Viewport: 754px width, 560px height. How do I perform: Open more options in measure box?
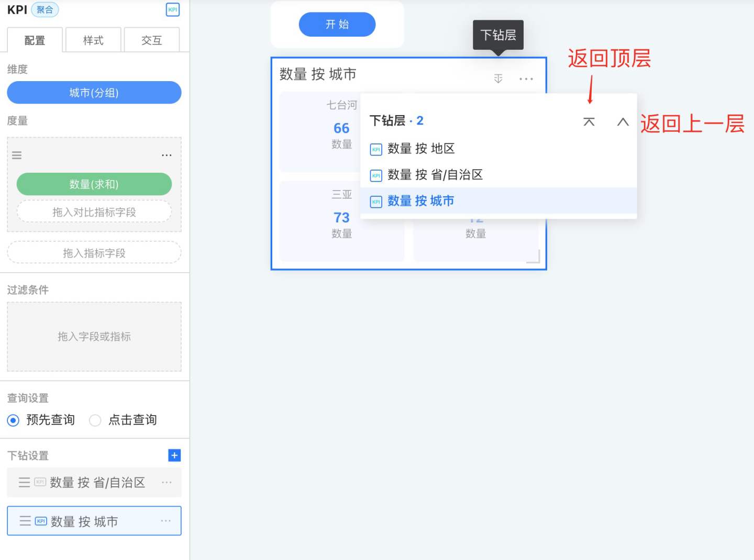pos(167,155)
